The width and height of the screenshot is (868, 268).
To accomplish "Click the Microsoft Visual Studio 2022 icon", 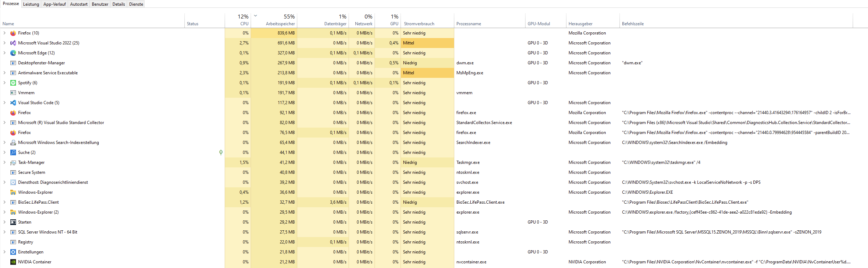I will click(x=13, y=43).
